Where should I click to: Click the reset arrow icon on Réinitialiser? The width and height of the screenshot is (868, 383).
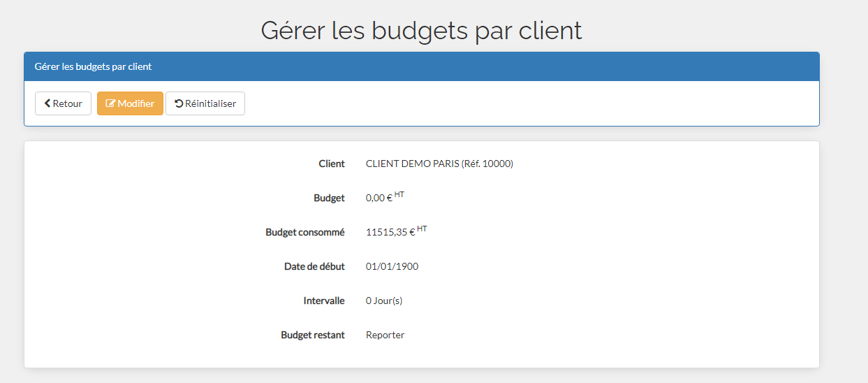(179, 103)
